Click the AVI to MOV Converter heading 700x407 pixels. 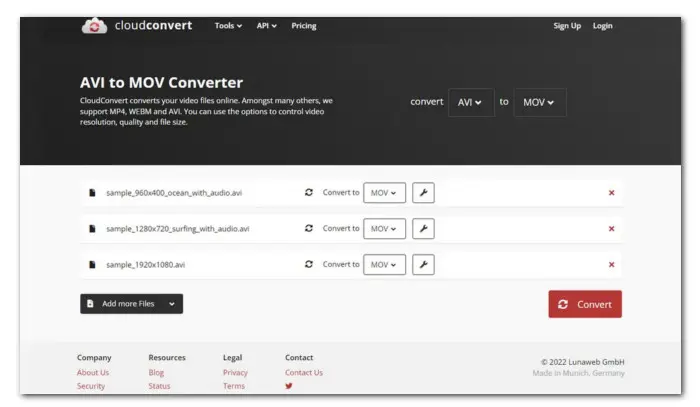(162, 83)
